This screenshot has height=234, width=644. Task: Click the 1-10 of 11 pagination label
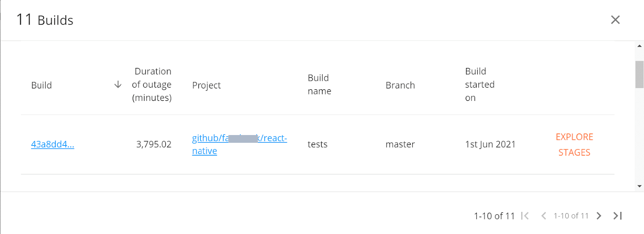[494, 216]
